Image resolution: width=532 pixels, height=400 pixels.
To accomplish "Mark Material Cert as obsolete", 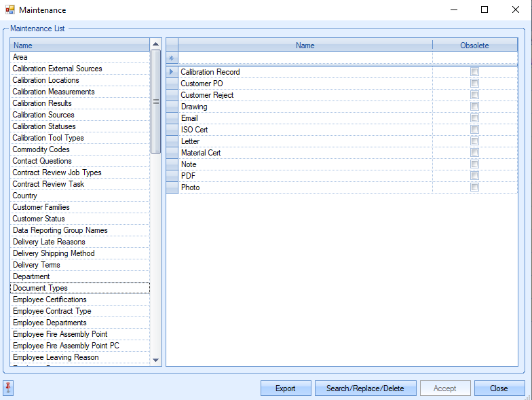I will click(x=475, y=153).
